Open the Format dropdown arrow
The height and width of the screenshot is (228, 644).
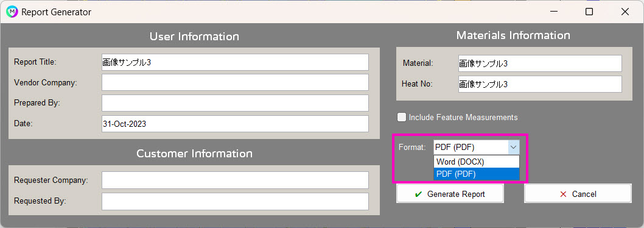[514, 147]
